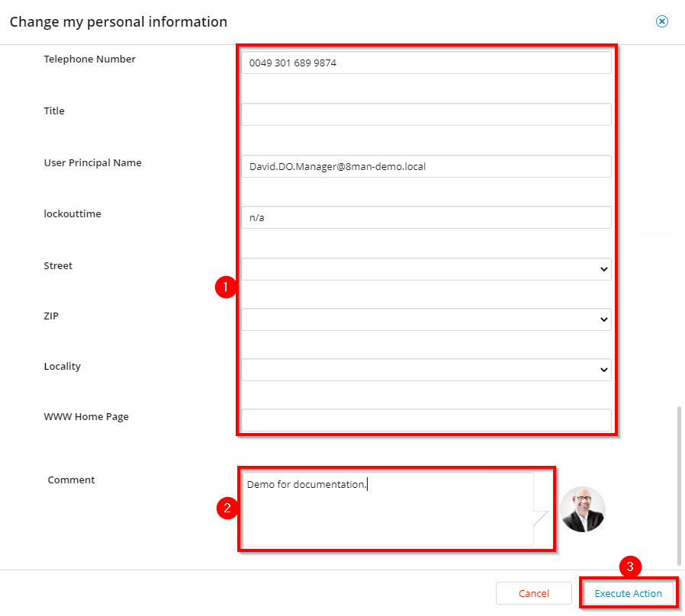Click the 0049 301 689 9874 phone value
The image size is (685, 616).
coord(291,63)
